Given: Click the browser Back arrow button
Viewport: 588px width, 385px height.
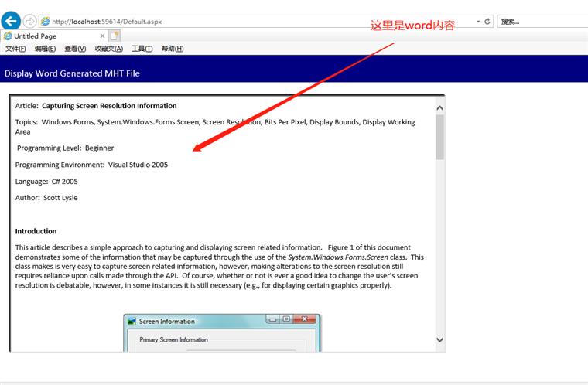Looking at the screenshot, I should point(11,21).
